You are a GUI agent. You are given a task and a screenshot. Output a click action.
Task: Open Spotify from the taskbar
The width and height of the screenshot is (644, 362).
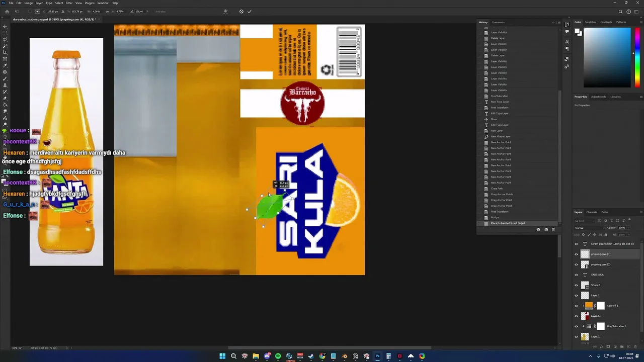point(278,356)
